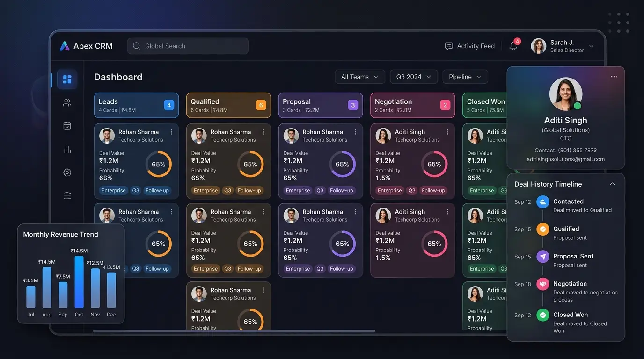Click the Q2 tag on Negotiation card
The width and height of the screenshot is (644, 359).
pos(412,190)
